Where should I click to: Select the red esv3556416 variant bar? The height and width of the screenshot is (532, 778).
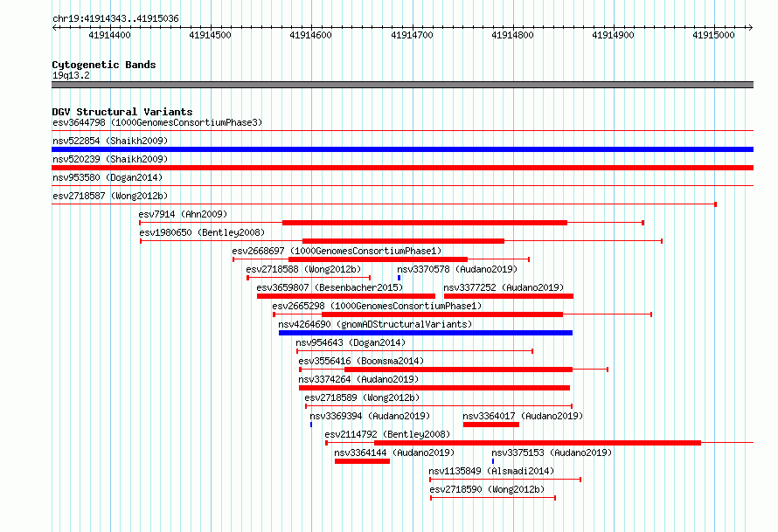coord(458,370)
